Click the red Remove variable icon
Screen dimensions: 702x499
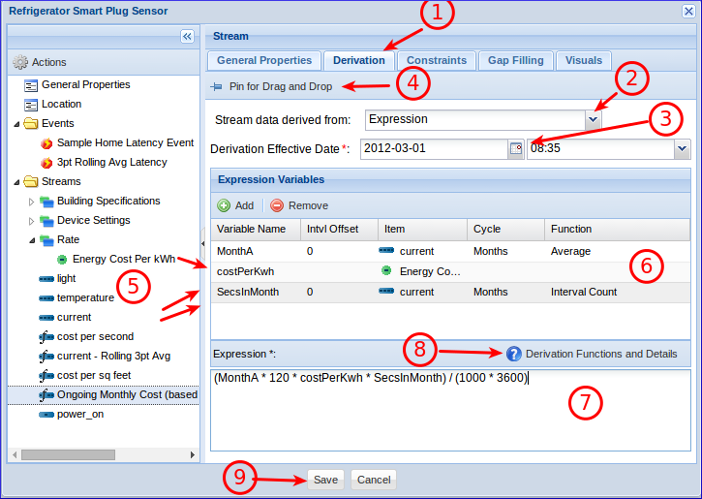coord(276,205)
